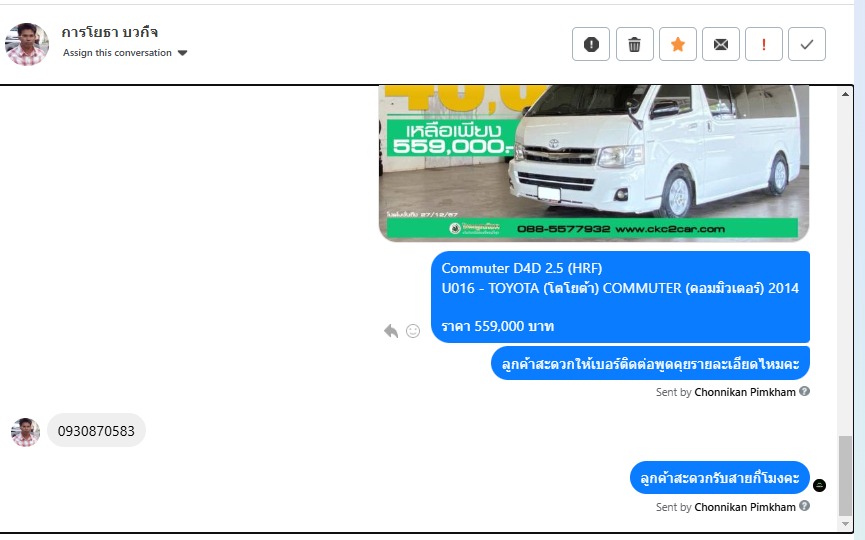Click the Commuter D4D 2.5 (HRF) message bubble
The width and height of the screenshot is (865, 540).
620,297
